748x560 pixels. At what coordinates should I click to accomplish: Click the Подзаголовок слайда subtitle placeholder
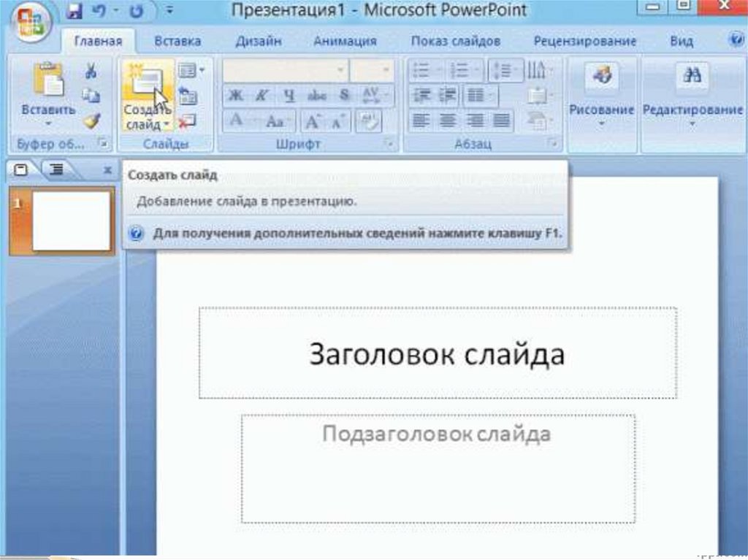pos(438,469)
